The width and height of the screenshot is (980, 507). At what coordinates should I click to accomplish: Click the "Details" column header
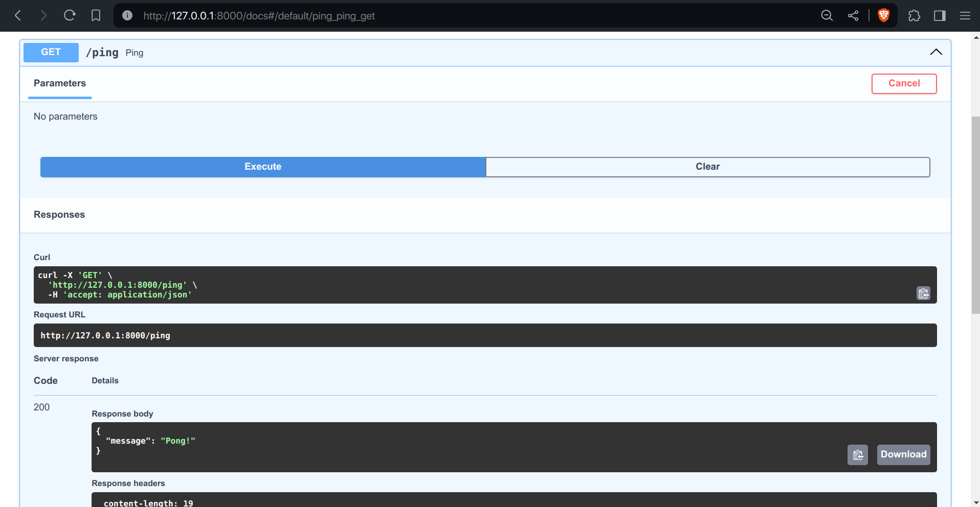(x=105, y=381)
